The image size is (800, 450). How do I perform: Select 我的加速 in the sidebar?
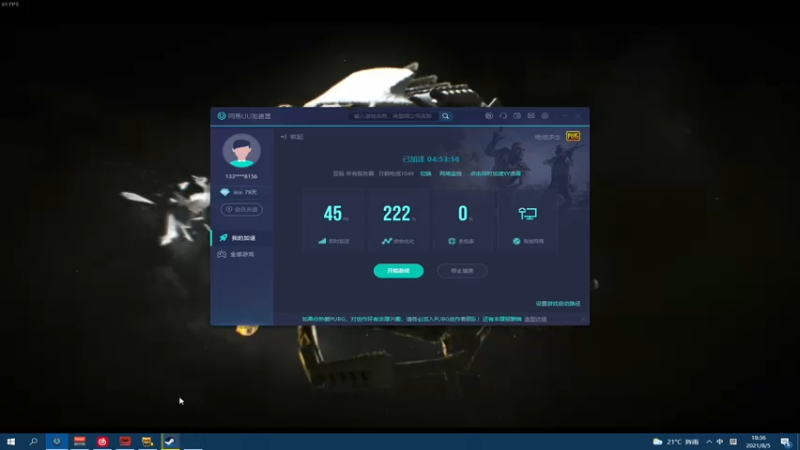click(x=242, y=238)
